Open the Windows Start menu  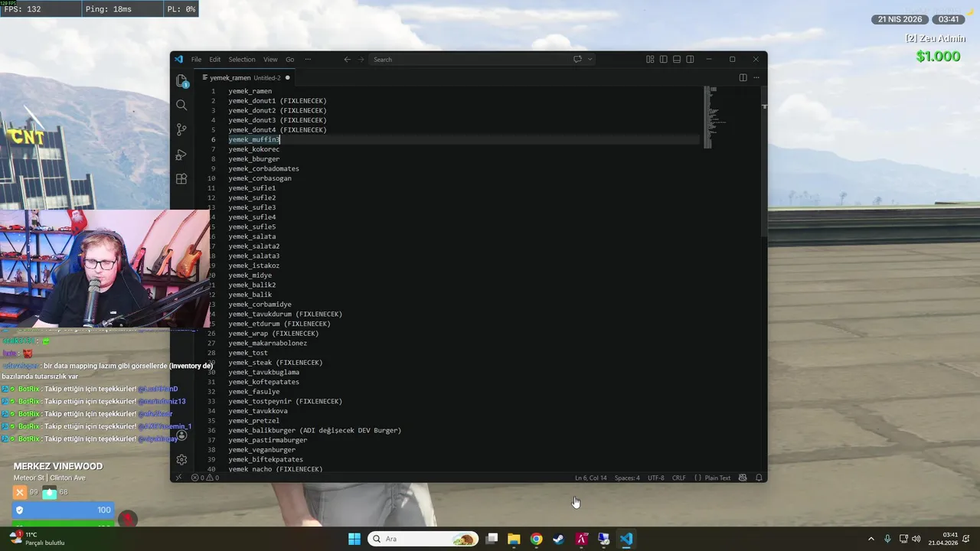point(354,539)
